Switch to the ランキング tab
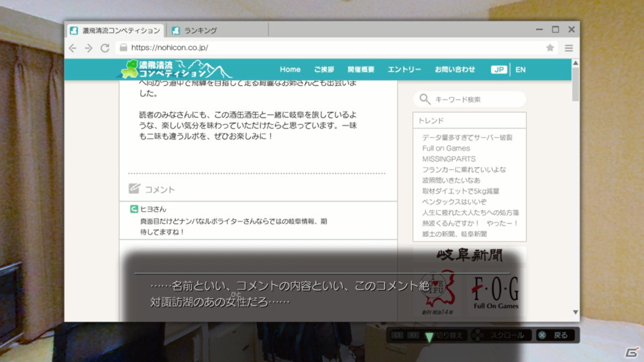 pyautogui.click(x=217, y=30)
